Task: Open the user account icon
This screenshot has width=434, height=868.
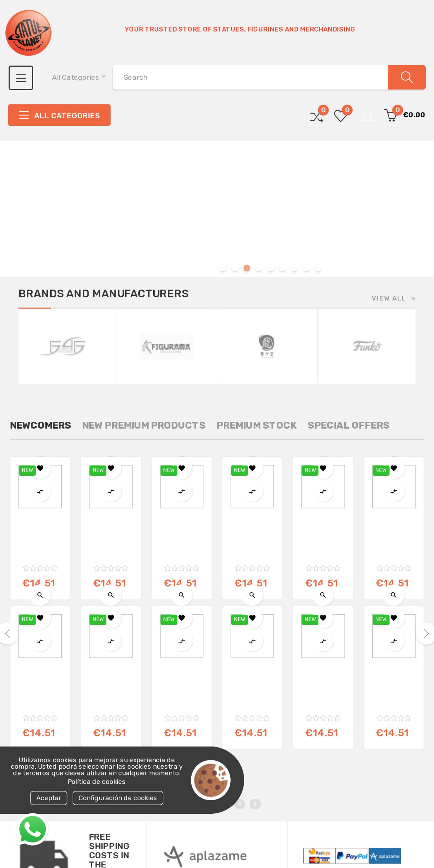Action: click(x=368, y=116)
